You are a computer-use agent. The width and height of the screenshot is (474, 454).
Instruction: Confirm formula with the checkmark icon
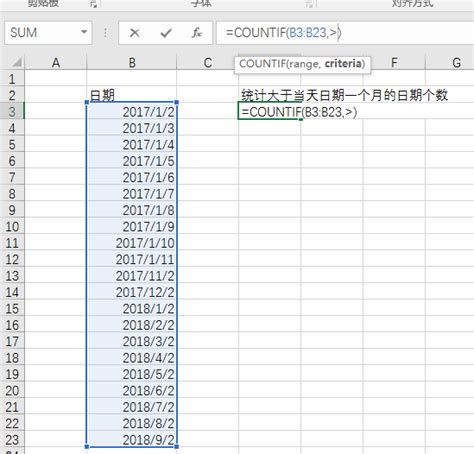pyautogui.click(x=166, y=33)
